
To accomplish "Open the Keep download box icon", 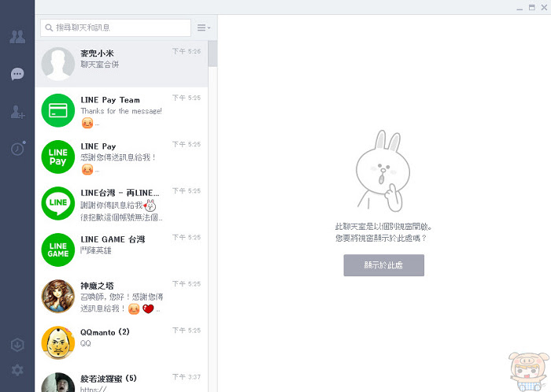I will [17, 345].
